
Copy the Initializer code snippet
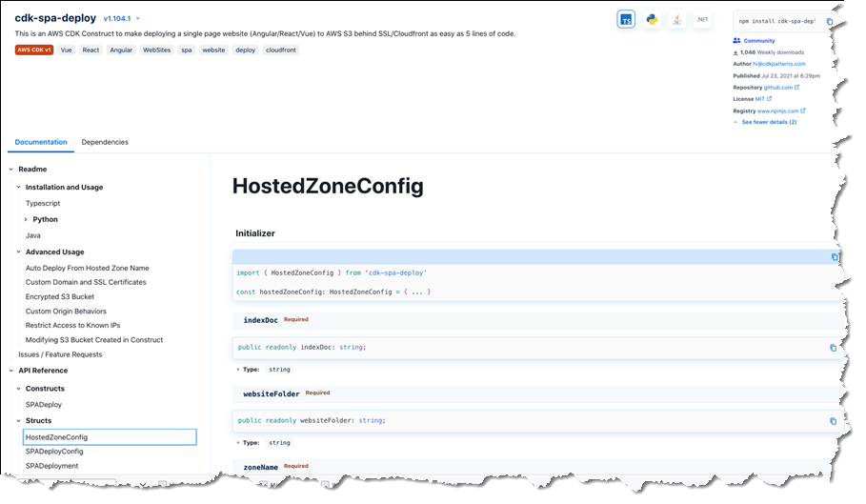pos(835,257)
